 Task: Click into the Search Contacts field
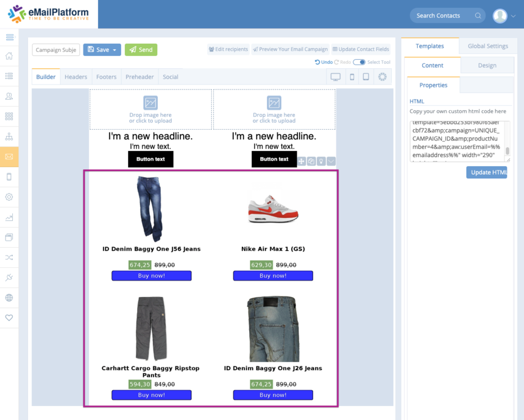point(442,16)
